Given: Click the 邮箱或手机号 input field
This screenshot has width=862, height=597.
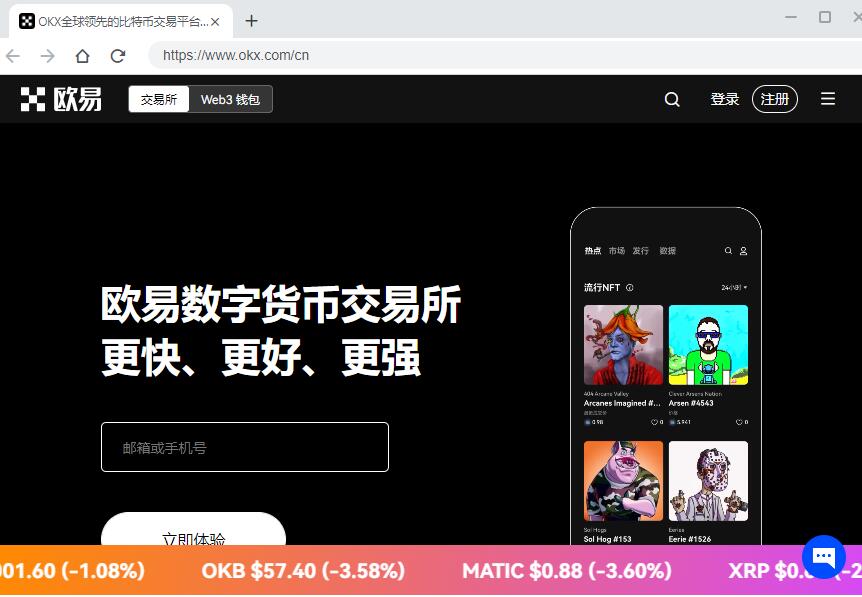Looking at the screenshot, I should [245, 447].
